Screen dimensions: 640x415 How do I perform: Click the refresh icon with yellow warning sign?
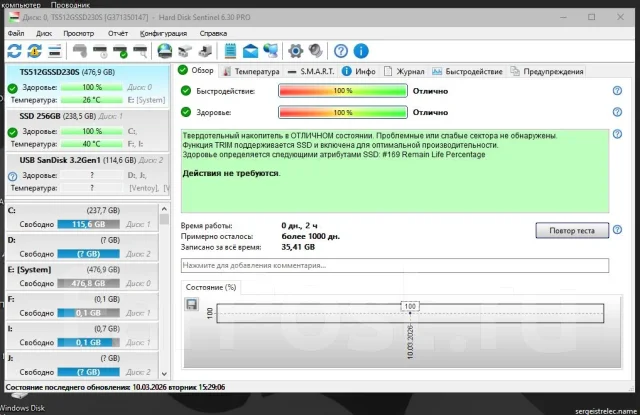click(34, 51)
